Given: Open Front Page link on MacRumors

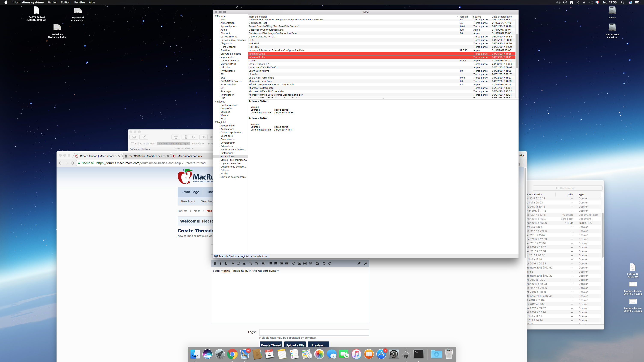Looking at the screenshot, I should tap(191, 192).
